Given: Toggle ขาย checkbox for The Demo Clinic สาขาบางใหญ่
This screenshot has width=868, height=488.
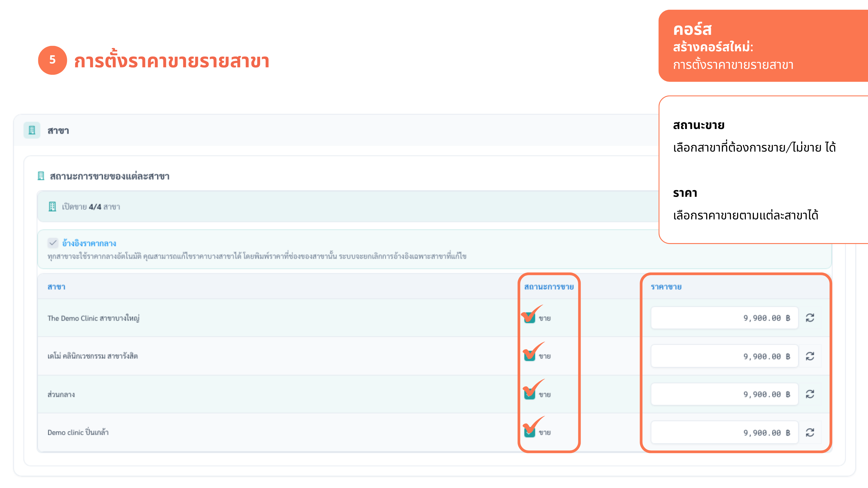Looking at the screenshot, I should pos(530,318).
